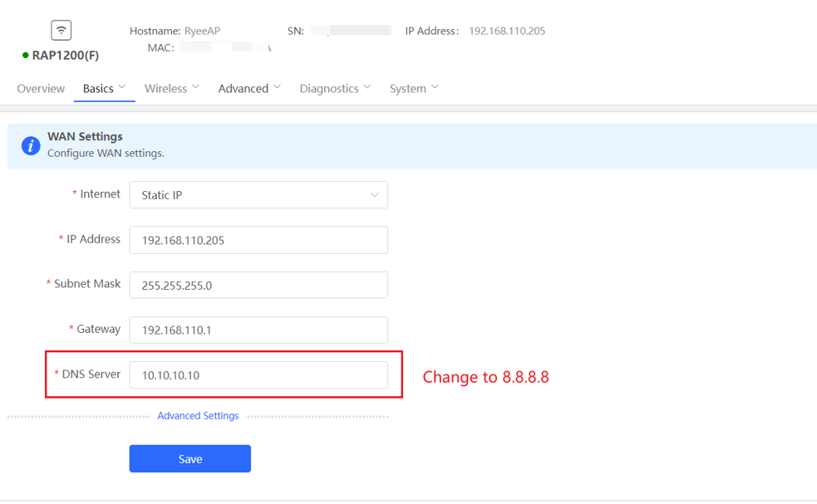The image size is (817, 504).
Task: Open the Advanced menu chevron
Action: [278, 87]
